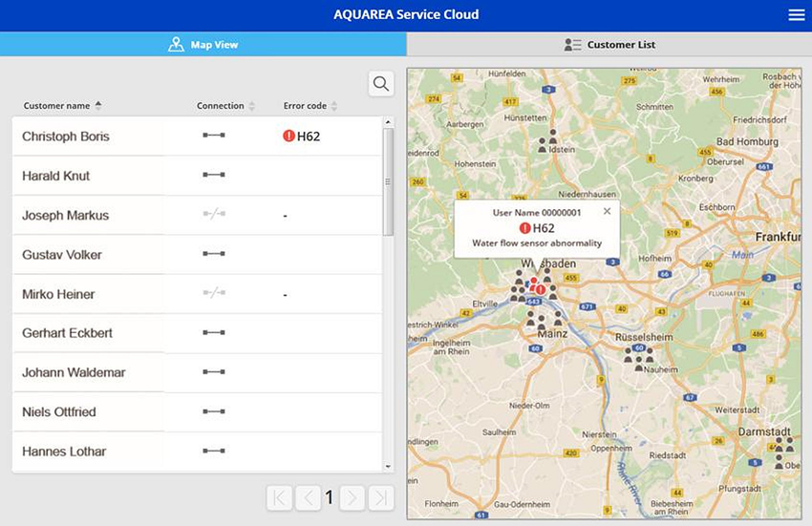This screenshot has width=812, height=526.
Task: Sort by Connection column
Action: [225, 106]
